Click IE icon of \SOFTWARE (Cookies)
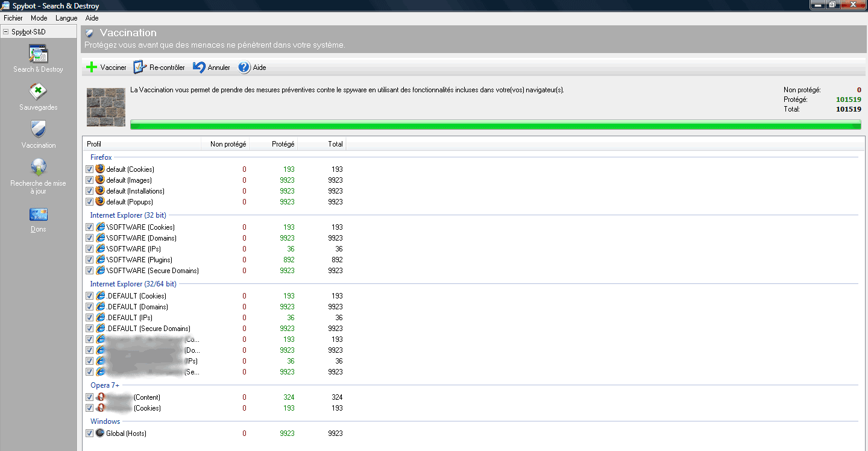 pos(100,227)
